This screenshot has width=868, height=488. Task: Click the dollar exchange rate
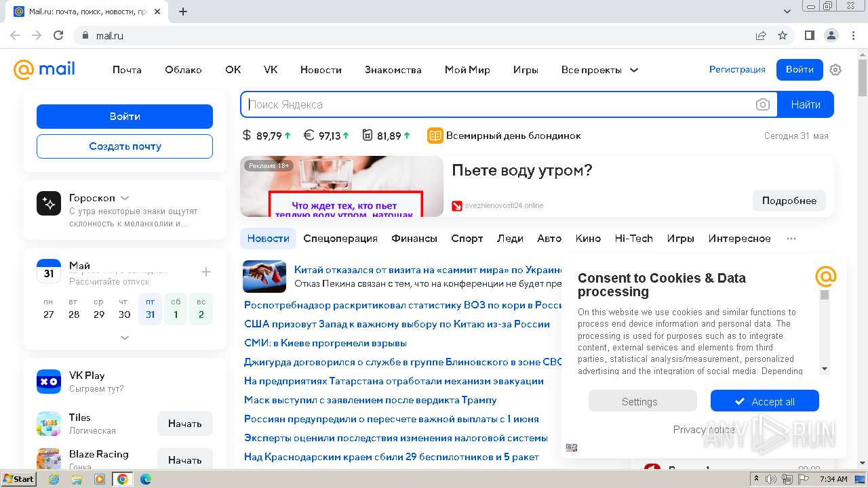tap(267, 136)
